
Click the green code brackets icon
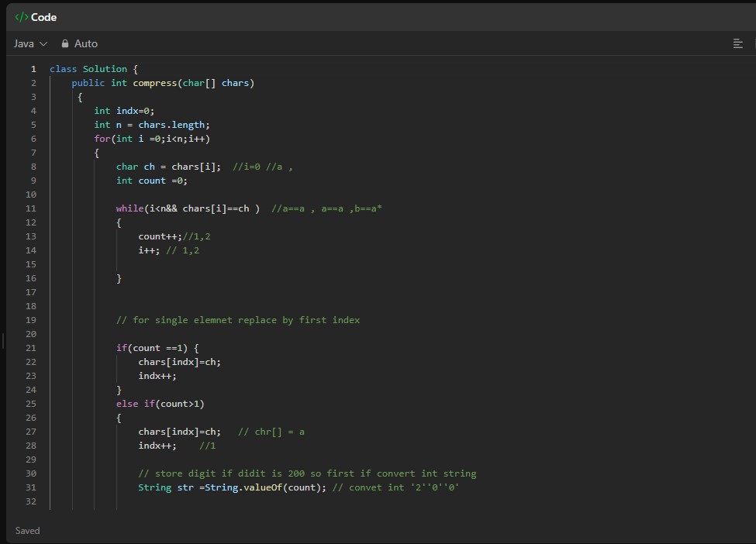tap(22, 17)
